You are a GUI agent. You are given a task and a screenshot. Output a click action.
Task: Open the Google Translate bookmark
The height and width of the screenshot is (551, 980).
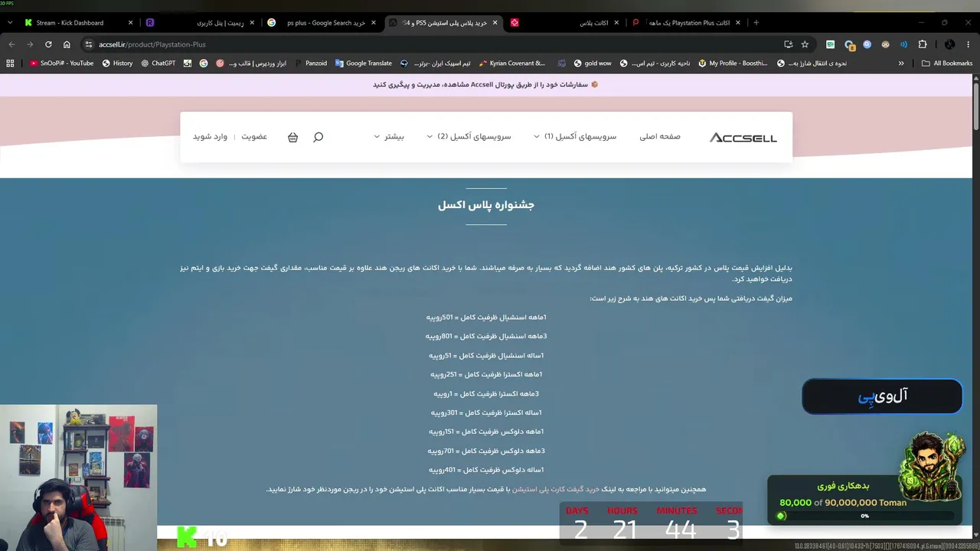364,64
